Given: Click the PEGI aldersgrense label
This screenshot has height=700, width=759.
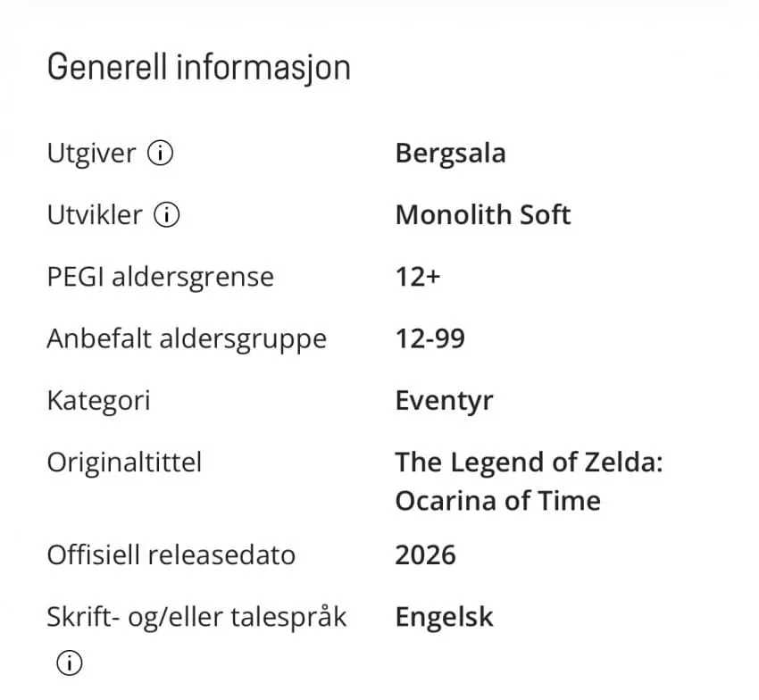Looking at the screenshot, I should click(161, 278).
